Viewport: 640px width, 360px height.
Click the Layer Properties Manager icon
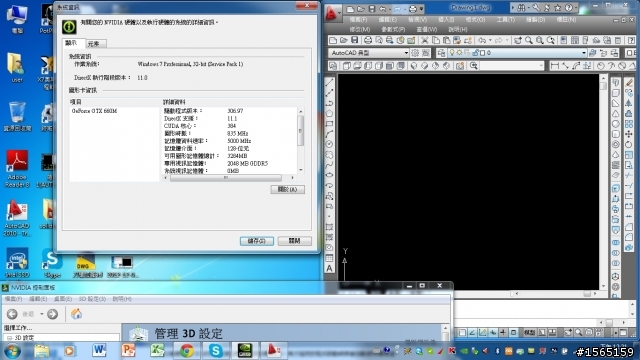pyautogui.click(x=441, y=53)
